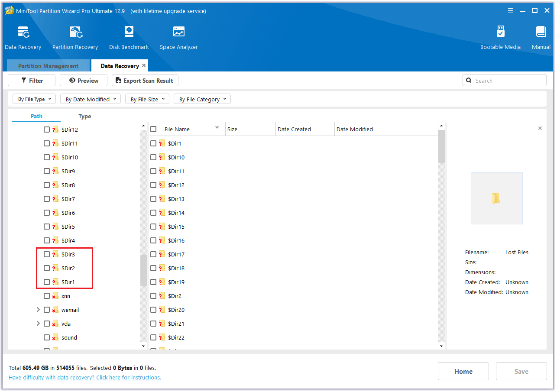557x392 pixels.
Task: Open the By Date Modified dropdown
Action: (x=91, y=99)
